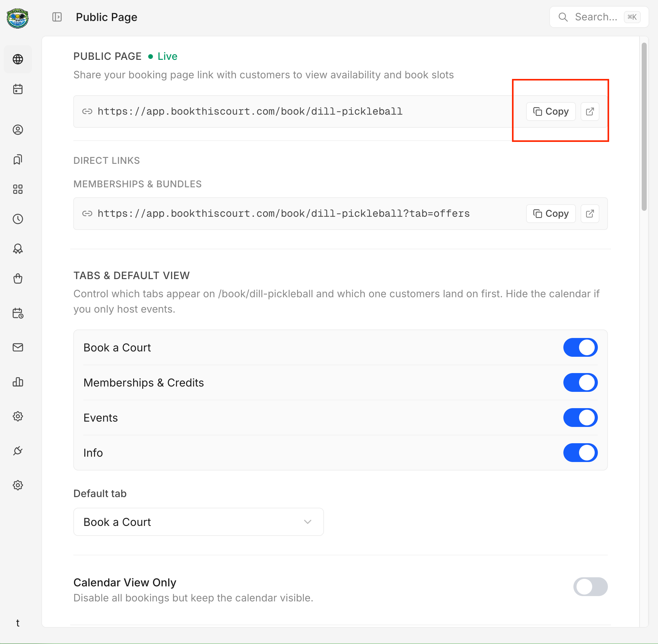
Task: Open the bar chart analytics sidebar icon
Action: [18, 382]
